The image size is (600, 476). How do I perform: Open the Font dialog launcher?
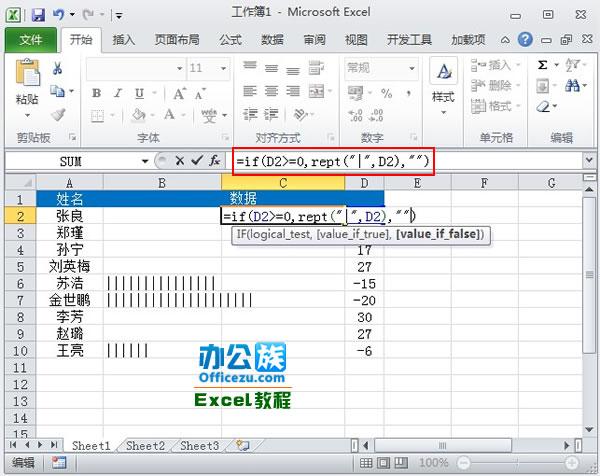click(x=226, y=137)
